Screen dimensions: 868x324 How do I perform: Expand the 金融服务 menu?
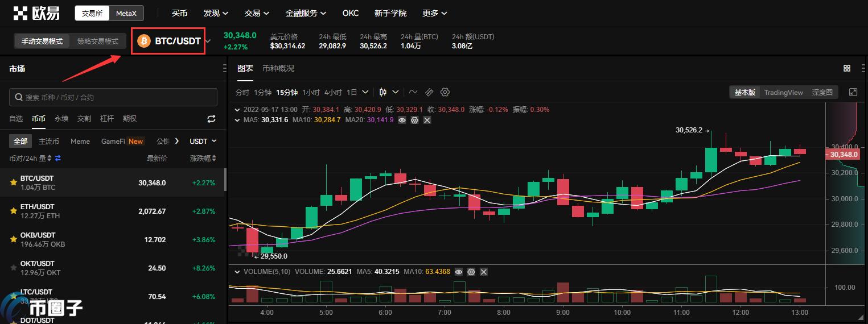tap(306, 13)
